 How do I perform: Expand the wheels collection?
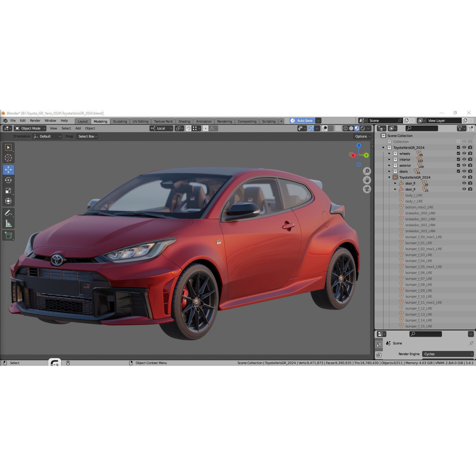[389, 154]
